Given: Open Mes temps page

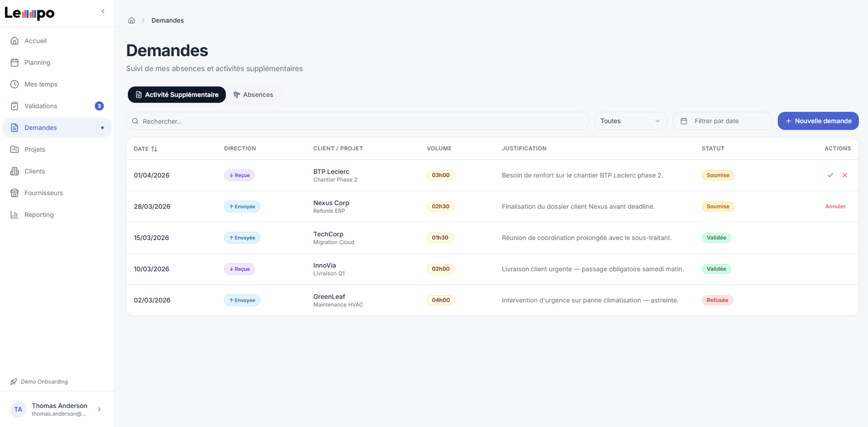Looking at the screenshot, I should pyautogui.click(x=57, y=84).
